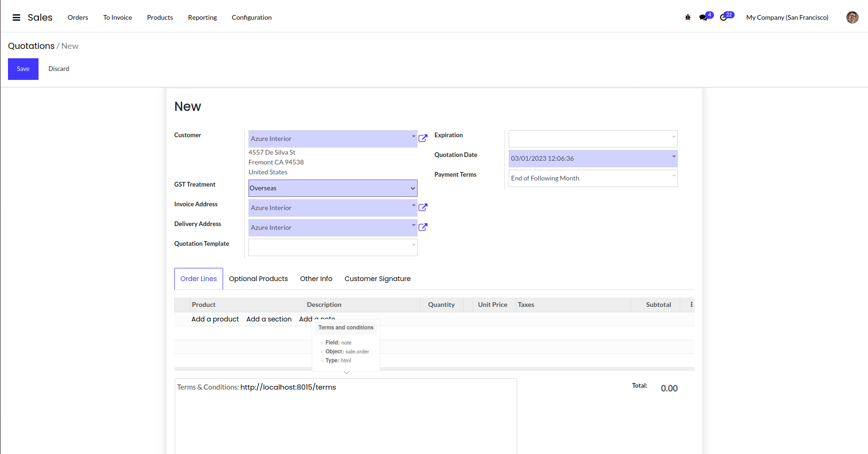
Task: Open the main apps hamburger menu
Action: coord(16,17)
